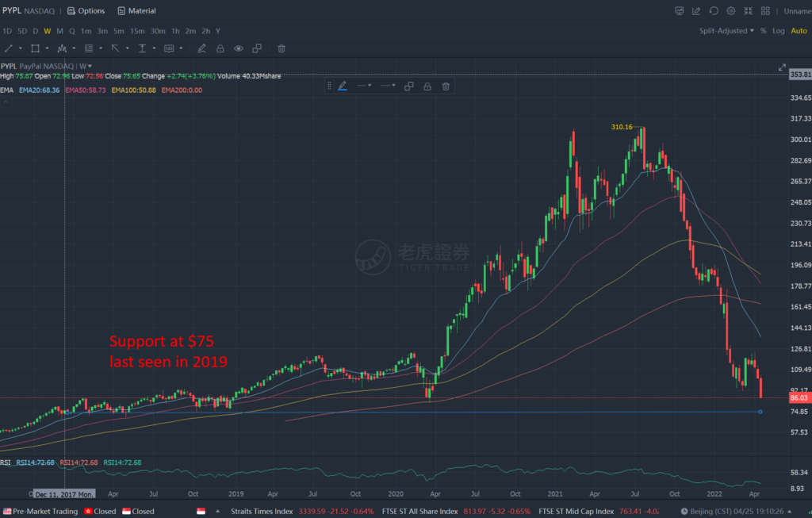
Task: Toggle Log scale mode
Action: tap(779, 31)
